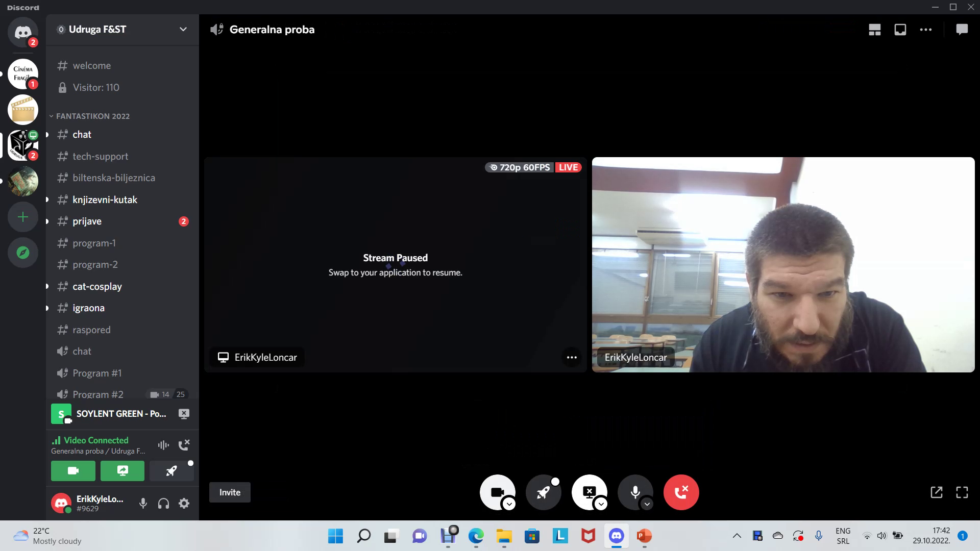Deafen audio using the headphones icon

tap(163, 504)
